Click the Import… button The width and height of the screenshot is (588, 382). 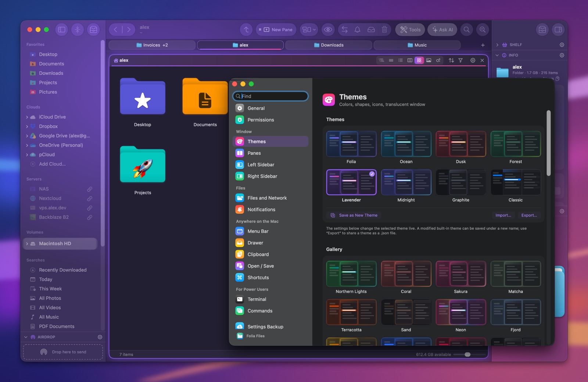[503, 216]
